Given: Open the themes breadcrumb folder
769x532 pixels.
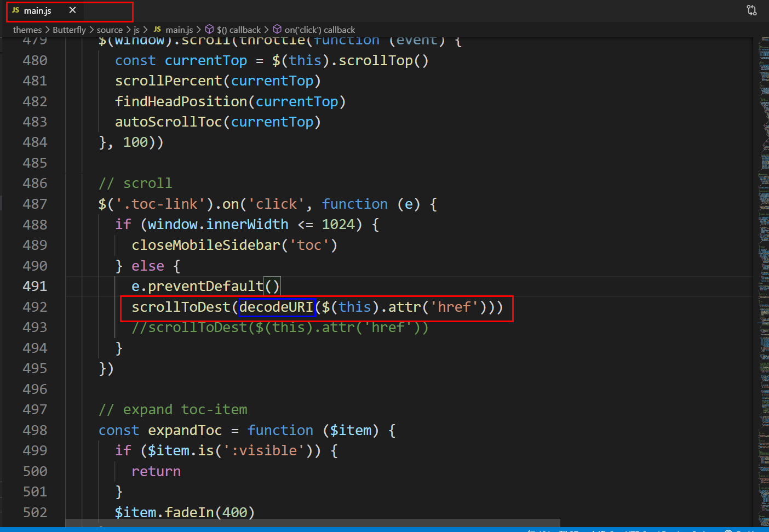Looking at the screenshot, I should [27, 30].
